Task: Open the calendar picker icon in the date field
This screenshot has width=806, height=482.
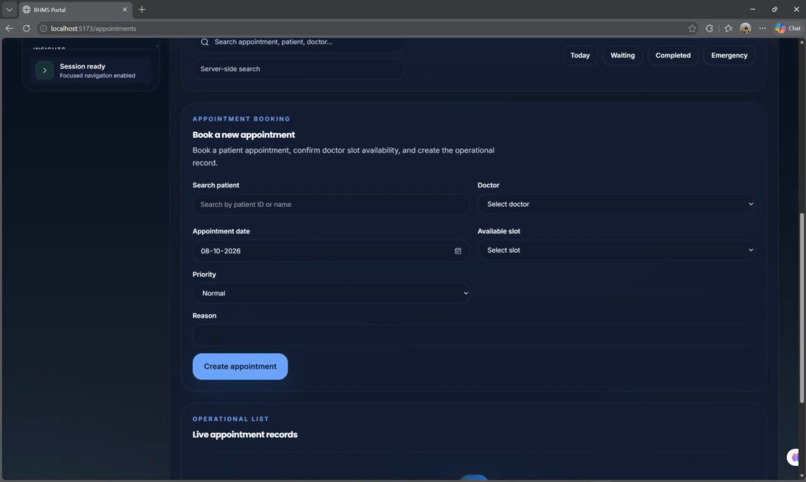Action: (x=457, y=251)
